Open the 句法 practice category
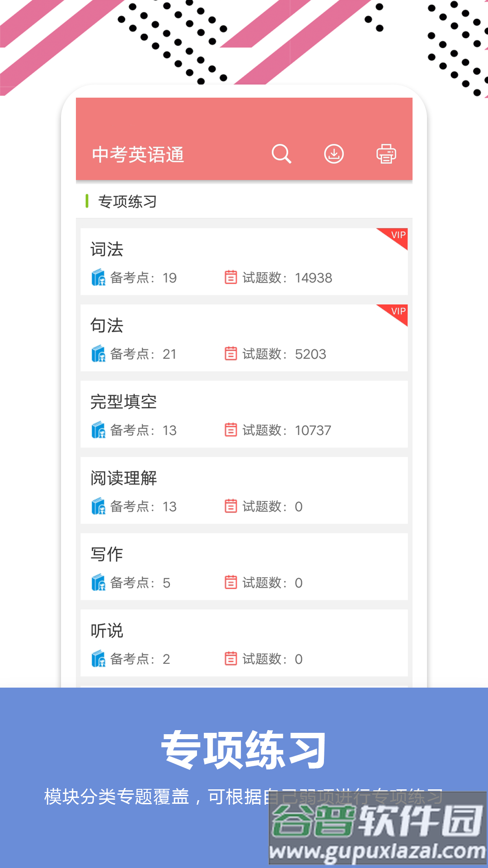Image resolution: width=488 pixels, height=868 pixels. pos(107,325)
